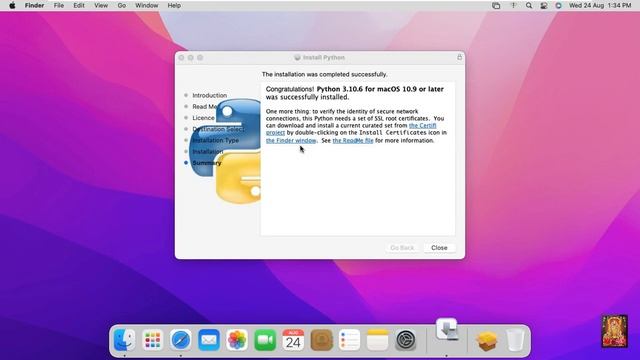Select the Installation Type step
This screenshot has width=640, height=360.
[x=216, y=140]
